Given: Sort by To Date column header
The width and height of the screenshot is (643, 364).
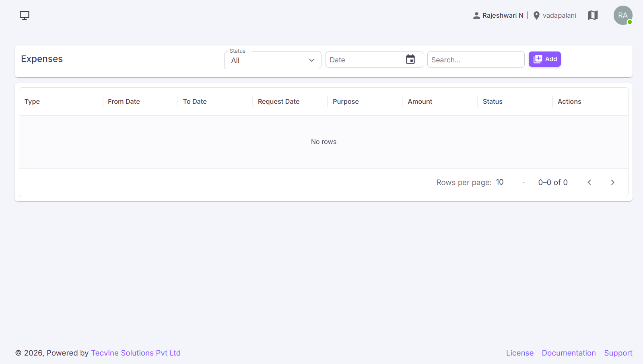Looking at the screenshot, I should coord(195,102).
